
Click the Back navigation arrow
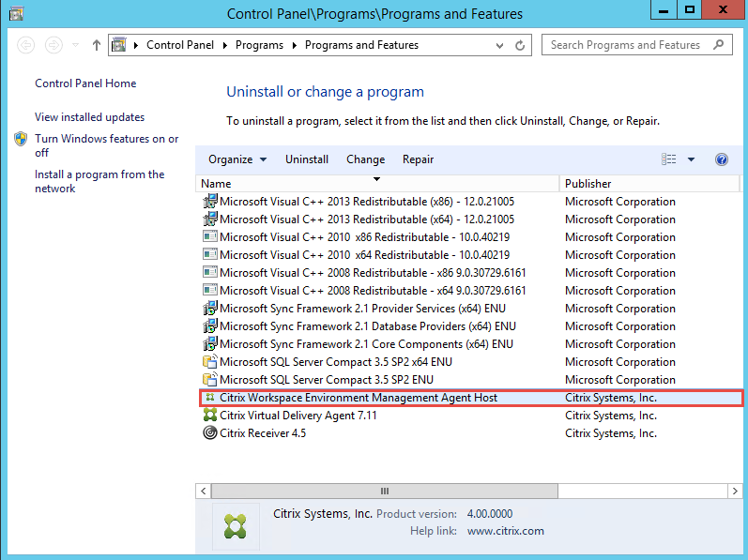[25, 45]
